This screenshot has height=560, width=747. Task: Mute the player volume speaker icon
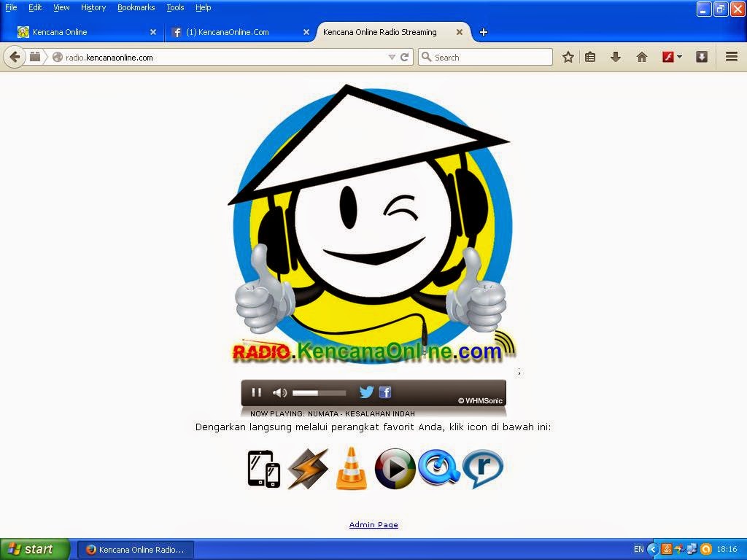pos(279,392)
